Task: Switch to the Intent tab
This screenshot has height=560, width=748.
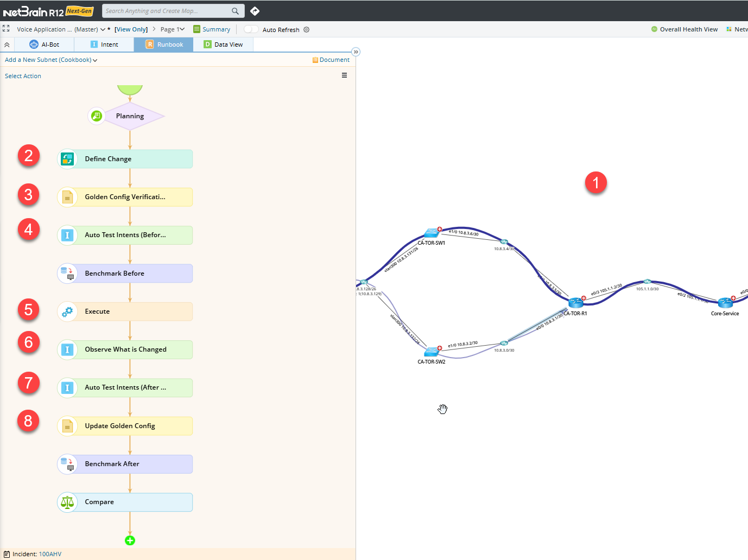Action: (x=104, y=44)
